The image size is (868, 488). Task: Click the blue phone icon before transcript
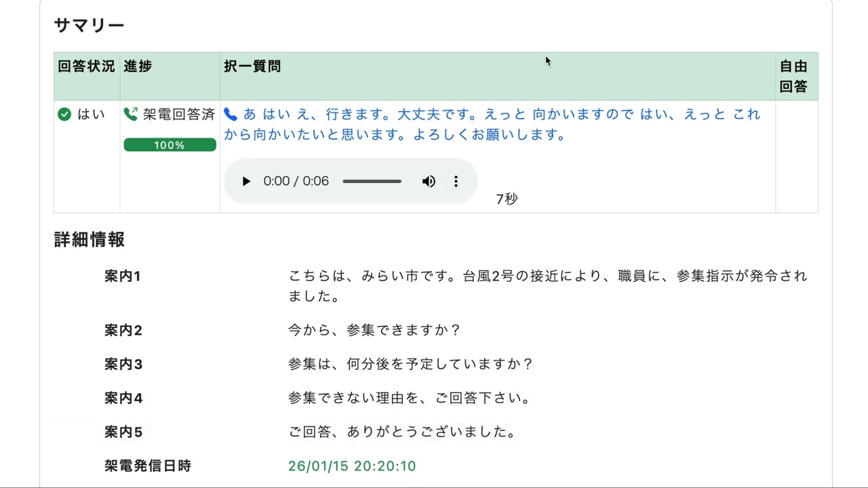coord(231,115)
